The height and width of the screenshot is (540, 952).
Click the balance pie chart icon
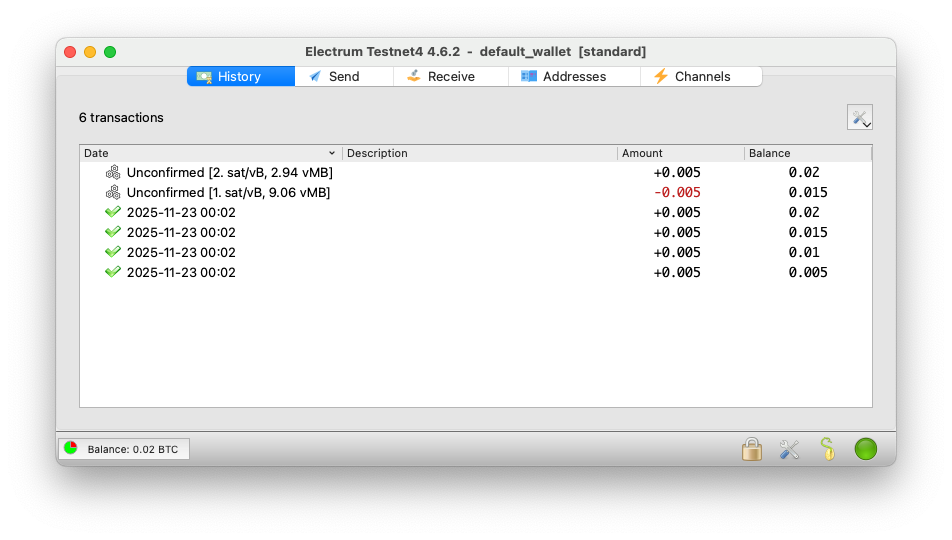[x=71, y=448]
